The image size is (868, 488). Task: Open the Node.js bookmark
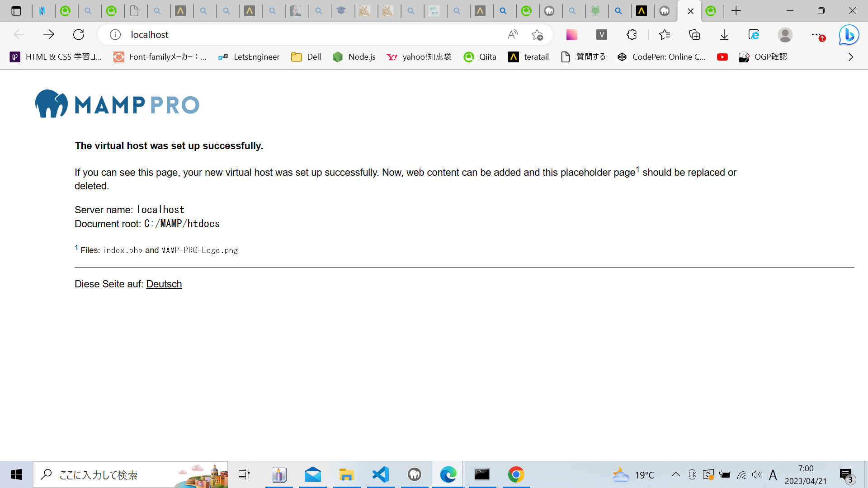[354, 57]
